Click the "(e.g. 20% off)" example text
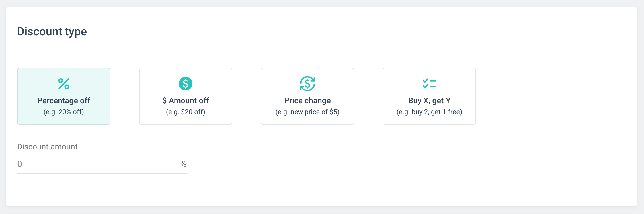 [64, 112]
